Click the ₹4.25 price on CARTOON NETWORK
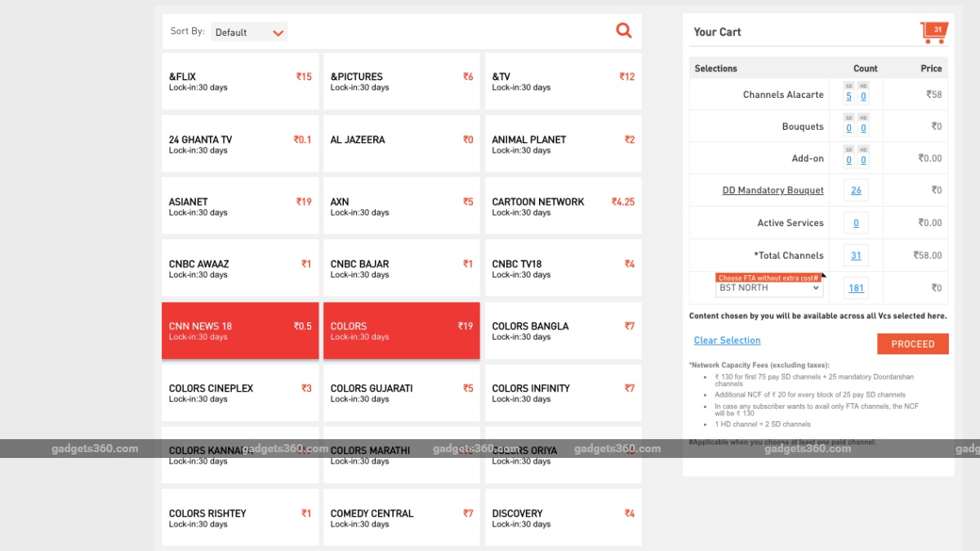Screen dimensions: 980x551 (623, 202)
